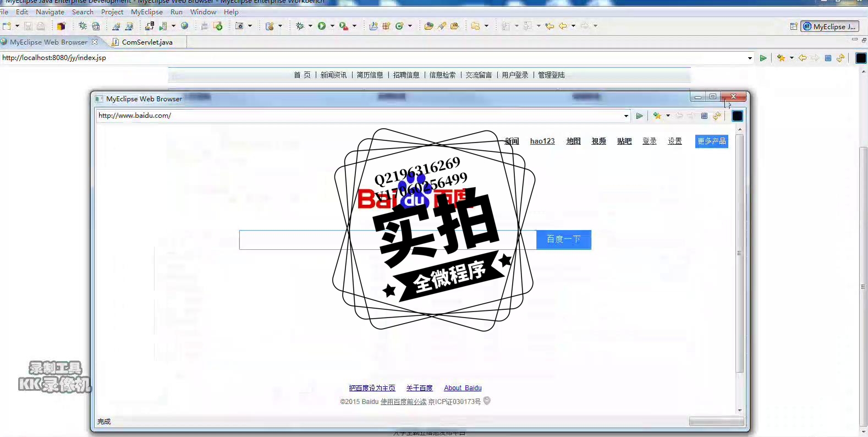Click the Run External Tools icon
The image size is (868, 437).
click(344, 26)
